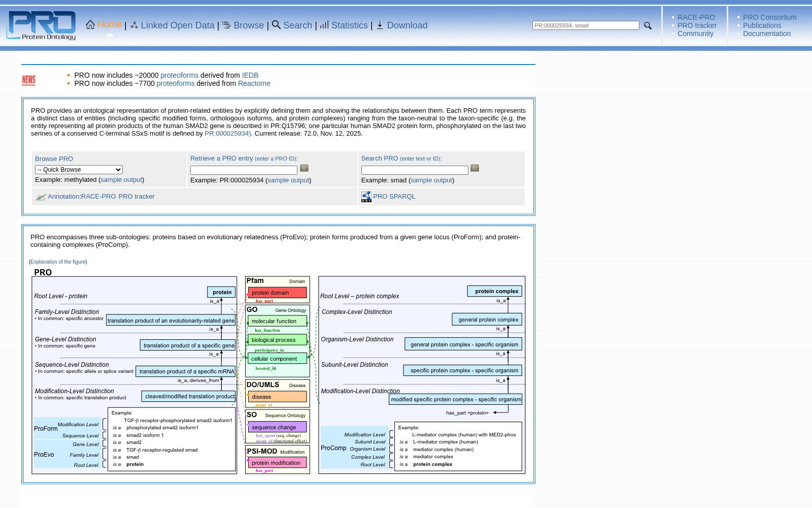Click the submit icon next to Search PRO field
Image resolution: width=812 pixels, height=508 pixels.
(x=475, y=168)
